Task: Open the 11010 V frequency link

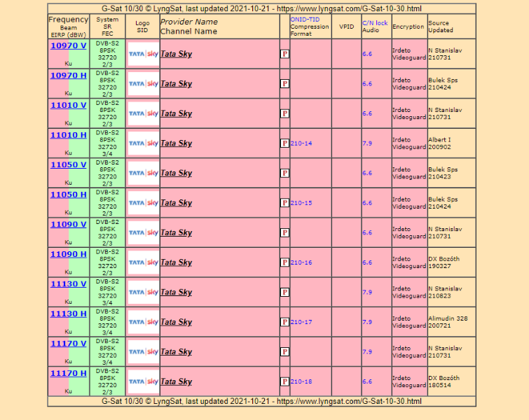Action: (68, 106)
